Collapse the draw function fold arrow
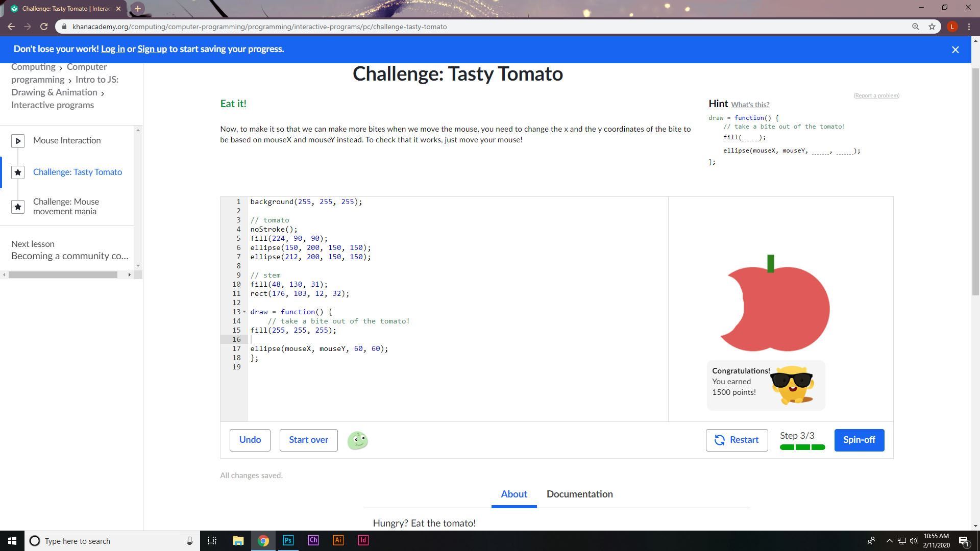 pos(244,312)
